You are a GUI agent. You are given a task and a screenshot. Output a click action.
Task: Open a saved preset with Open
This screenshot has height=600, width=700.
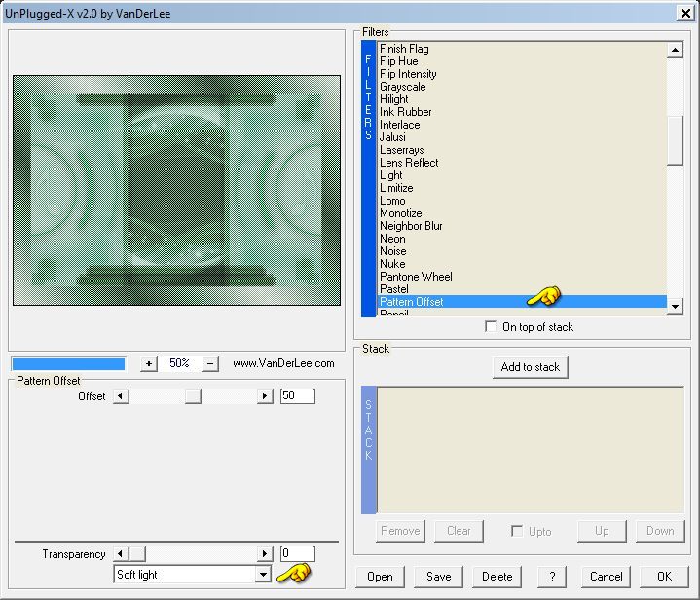380,577
